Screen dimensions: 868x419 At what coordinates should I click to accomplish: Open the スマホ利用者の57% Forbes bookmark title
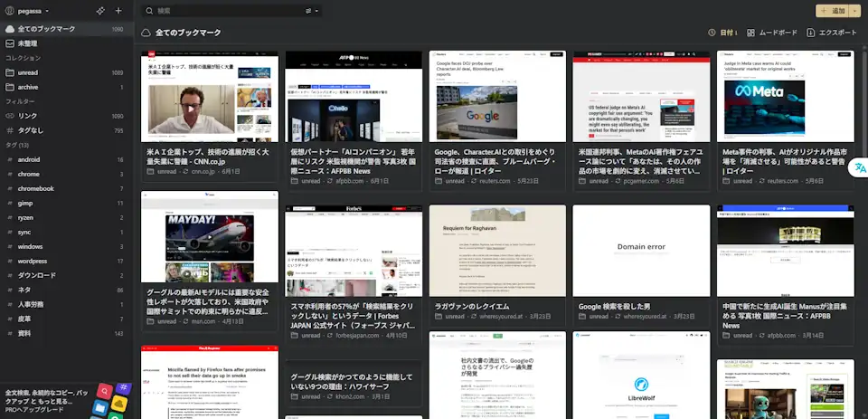353,316
